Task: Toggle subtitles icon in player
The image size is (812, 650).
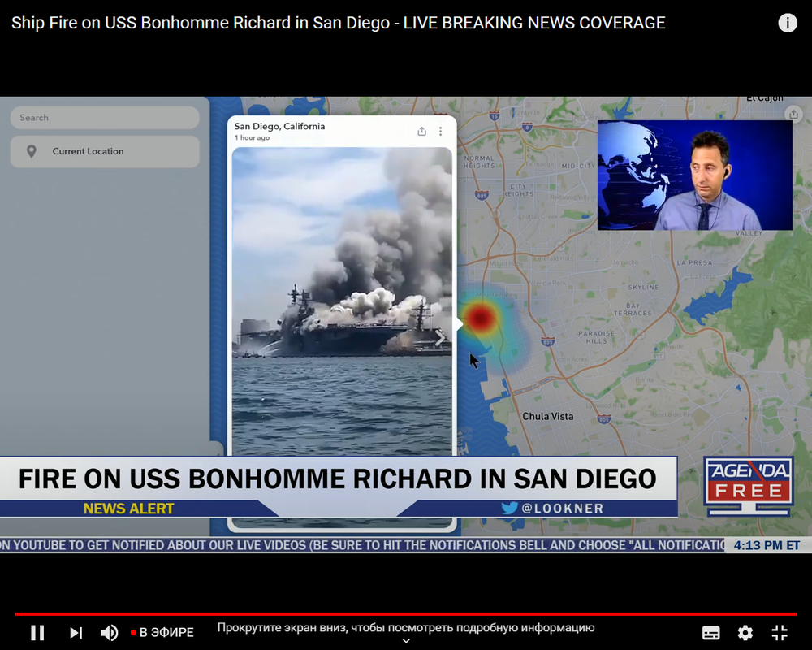Action: pyautogui.click(x=710, y=633)
